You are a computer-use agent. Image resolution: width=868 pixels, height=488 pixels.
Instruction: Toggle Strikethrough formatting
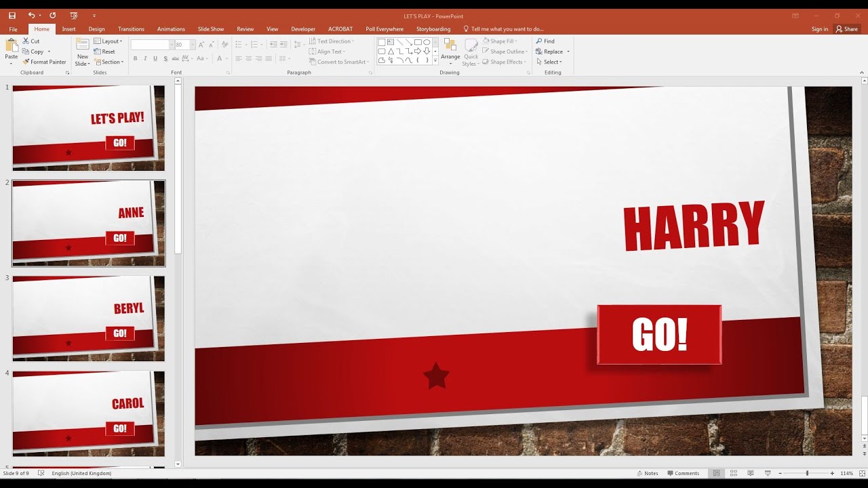176,59
